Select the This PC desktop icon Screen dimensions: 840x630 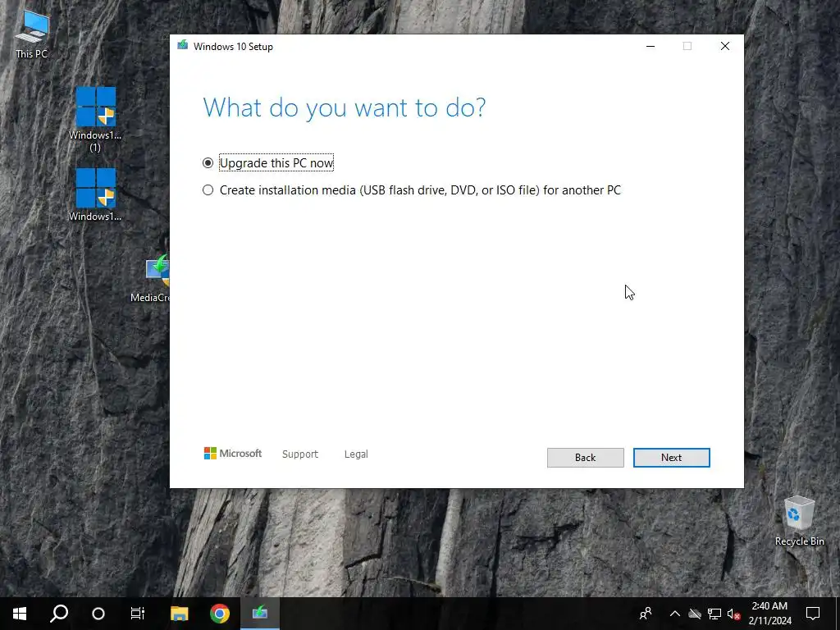(32, 34)
